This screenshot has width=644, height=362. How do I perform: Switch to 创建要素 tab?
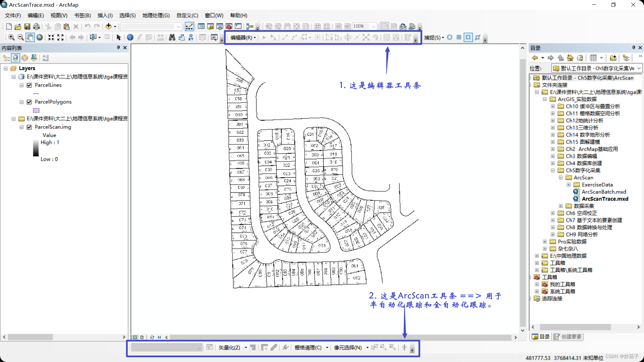568,337
